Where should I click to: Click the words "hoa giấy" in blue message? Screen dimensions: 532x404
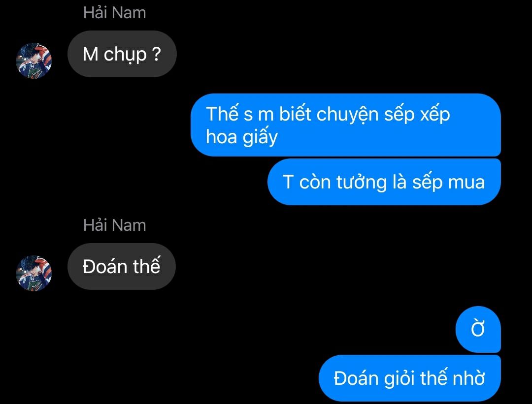point(241,137)
